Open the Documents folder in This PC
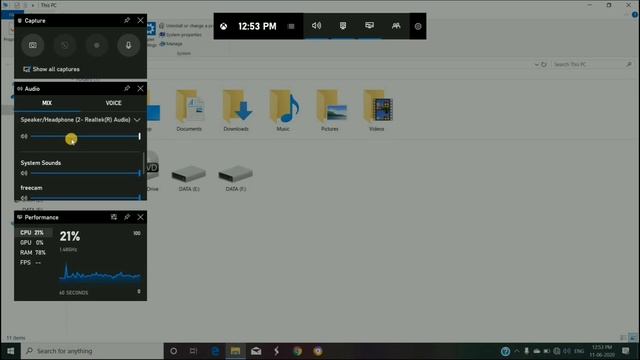The image size is (640, 360). pyautogui.click(x=189, y=110)
